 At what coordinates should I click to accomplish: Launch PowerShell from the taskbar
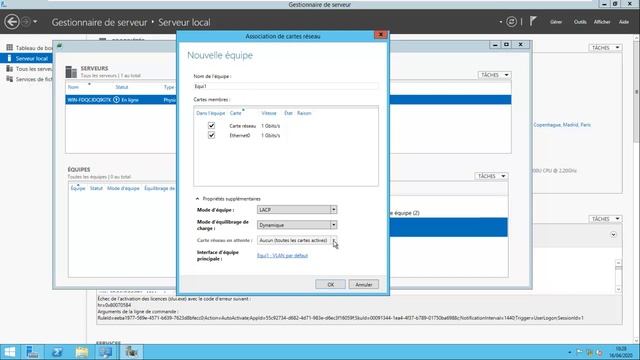[x=57, y=352]
